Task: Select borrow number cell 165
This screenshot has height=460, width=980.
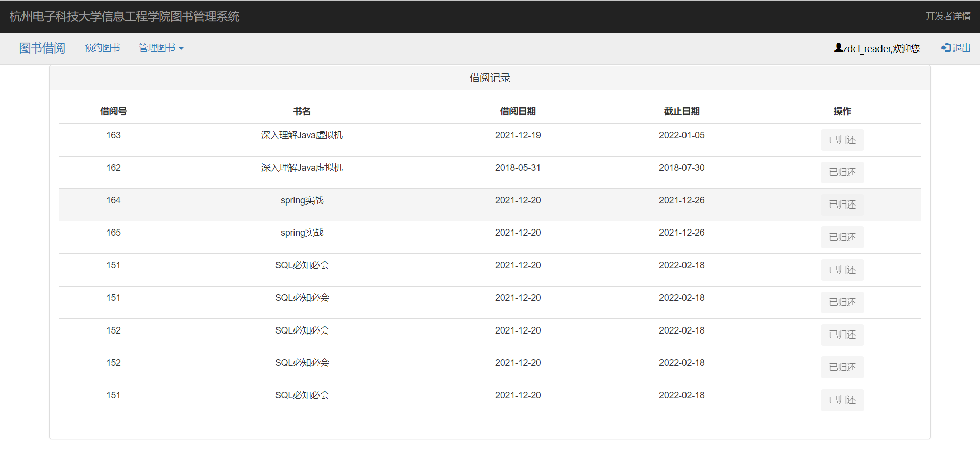Action: pyautogui.click(x=113, y=233)
